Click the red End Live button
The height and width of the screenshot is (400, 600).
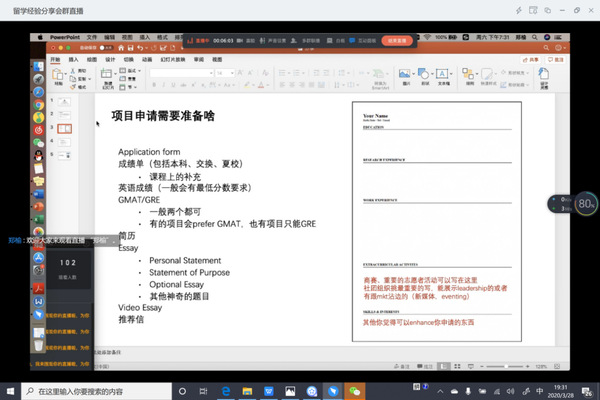pos(397,41)
